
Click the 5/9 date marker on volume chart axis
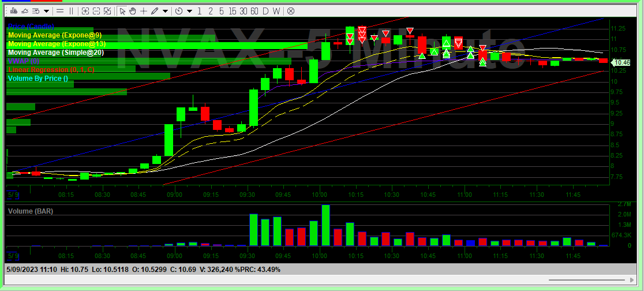point(13,256)
